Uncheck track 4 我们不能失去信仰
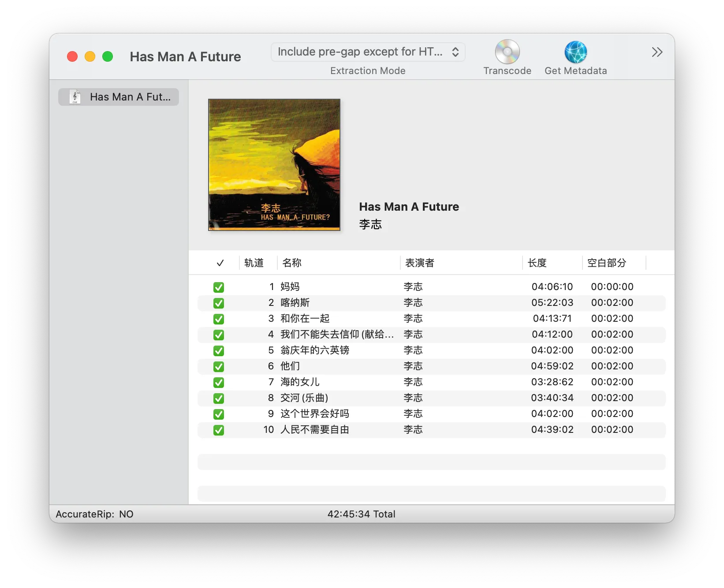Viewport: 724px width, 588px height. [219, 335]
